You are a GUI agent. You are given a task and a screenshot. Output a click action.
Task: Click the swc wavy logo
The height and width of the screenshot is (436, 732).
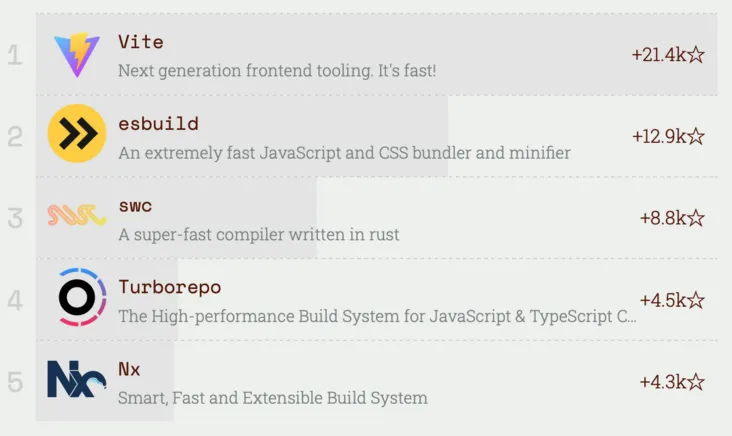tap(77, 215)
